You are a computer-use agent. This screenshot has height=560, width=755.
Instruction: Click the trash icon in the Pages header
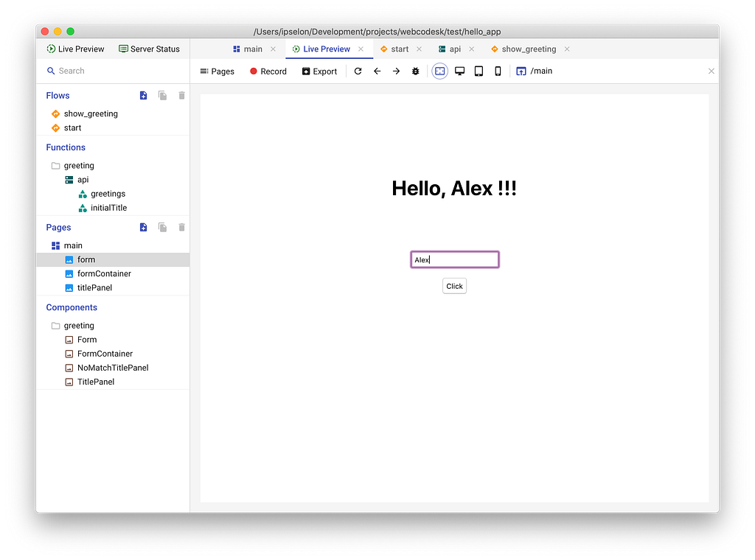[181, 227]
